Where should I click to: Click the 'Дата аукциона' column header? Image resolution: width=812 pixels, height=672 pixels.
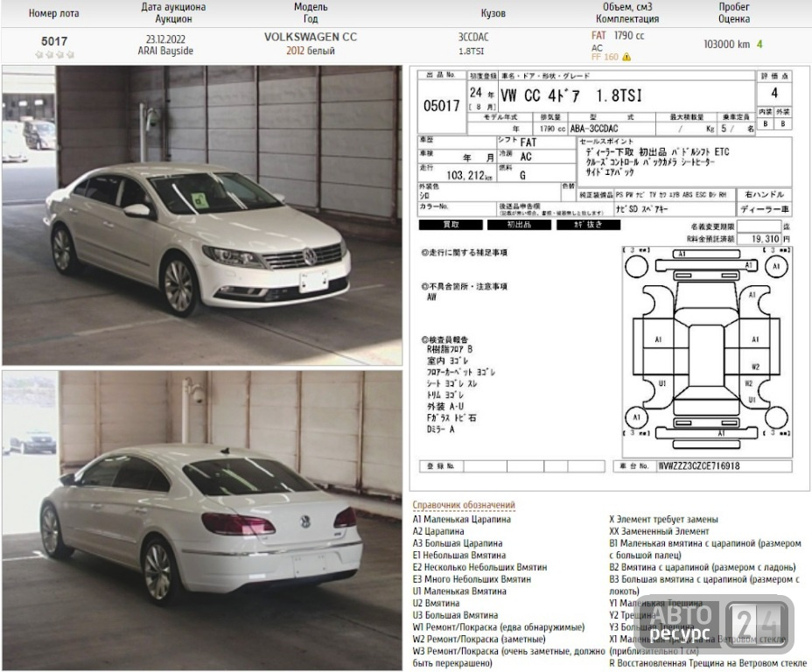coord(173,7)
